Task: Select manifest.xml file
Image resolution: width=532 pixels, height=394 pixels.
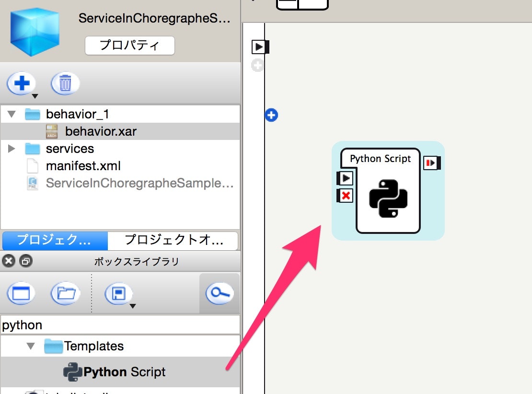Action: (x=120, y=166)
